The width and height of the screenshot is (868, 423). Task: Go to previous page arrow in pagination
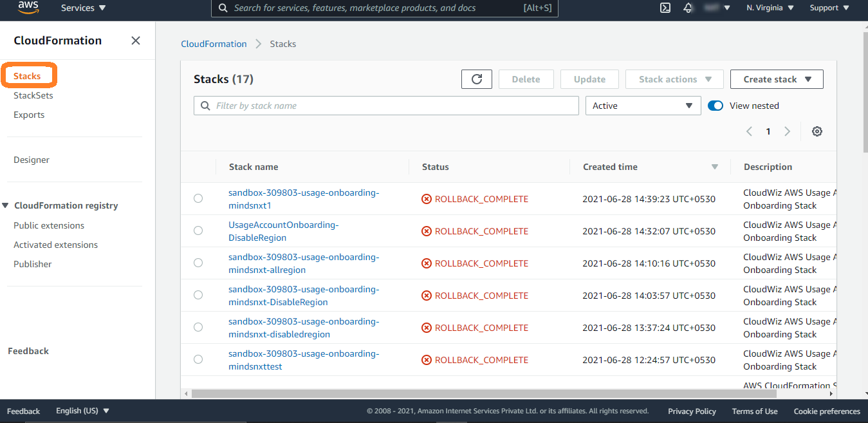click(749, 131)
